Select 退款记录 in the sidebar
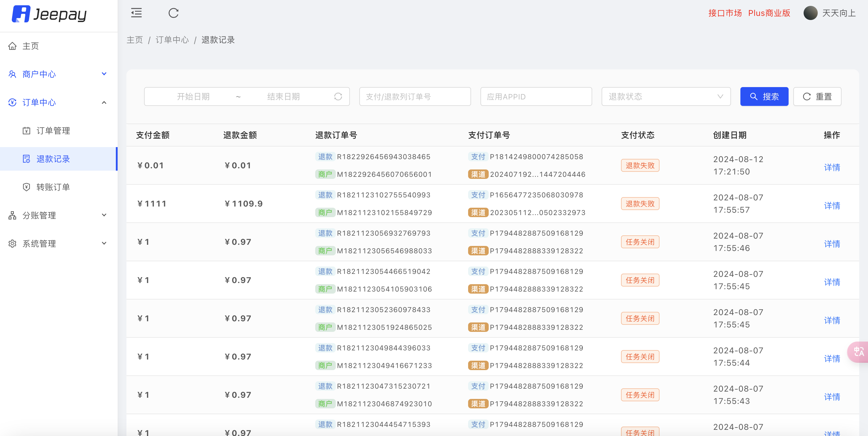868x436 pixels. point(53,159)
